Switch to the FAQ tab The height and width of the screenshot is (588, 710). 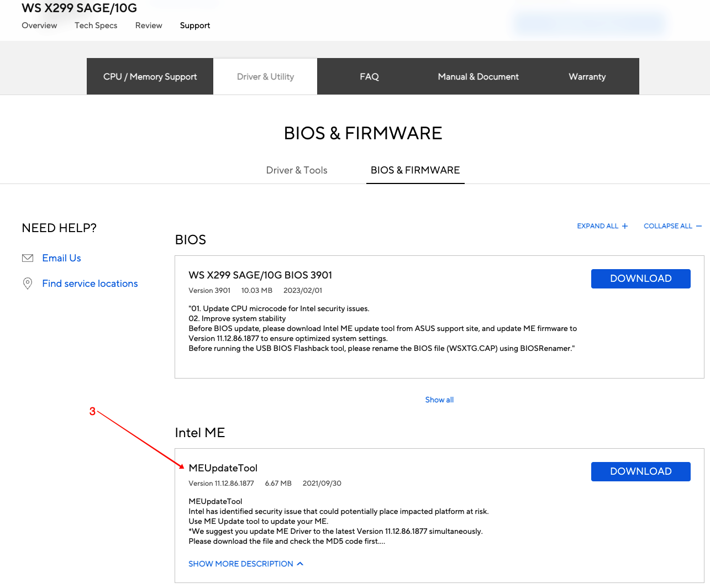click(369, 77)
